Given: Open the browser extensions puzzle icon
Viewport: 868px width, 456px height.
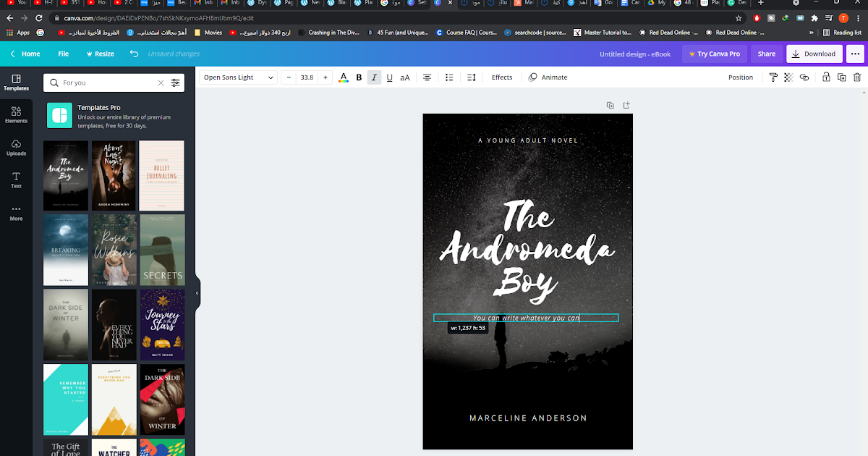Looking at the screenshot, I should [814, 18].
